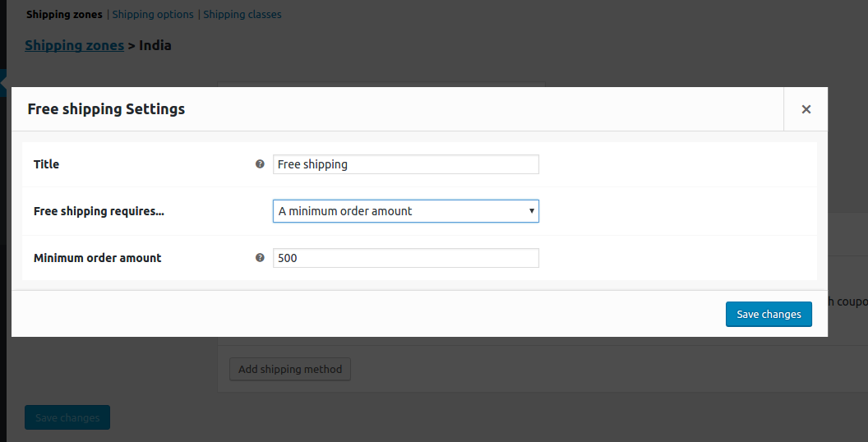Click the arrow of the requires dropdown
Image resolution: width=868 pixels, height=442 pixels.
(x=532, y=211)
